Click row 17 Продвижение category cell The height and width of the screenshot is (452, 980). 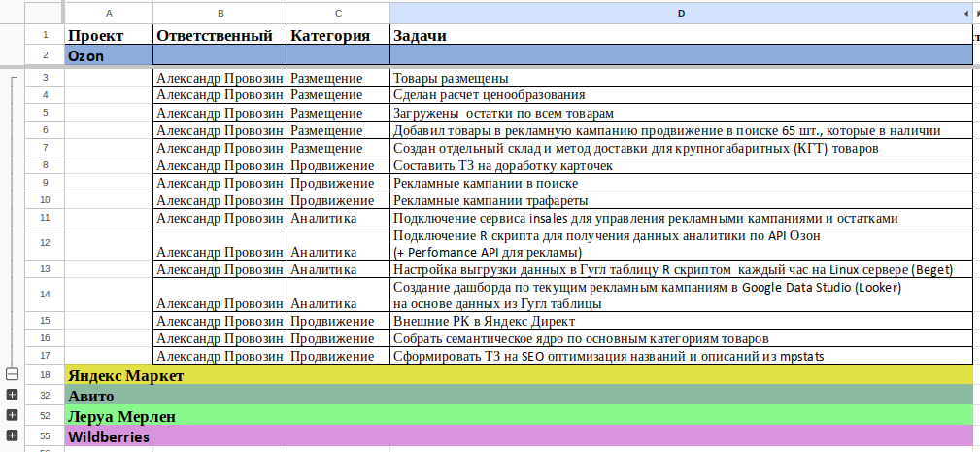pyautogui.click(x=338, y=356)
